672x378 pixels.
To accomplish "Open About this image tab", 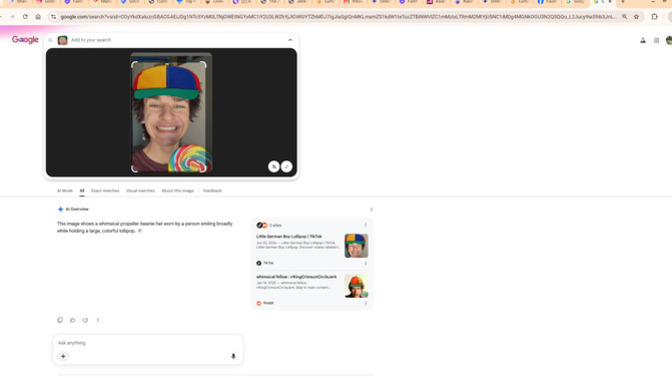I will pyautogui.click(x=177, y=191).
